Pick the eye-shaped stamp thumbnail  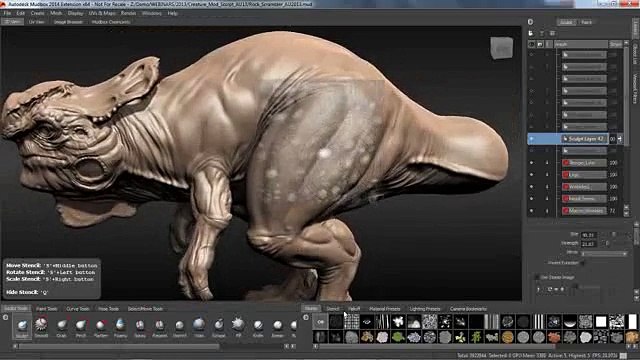pyautogui.click(x=367, y=322)
